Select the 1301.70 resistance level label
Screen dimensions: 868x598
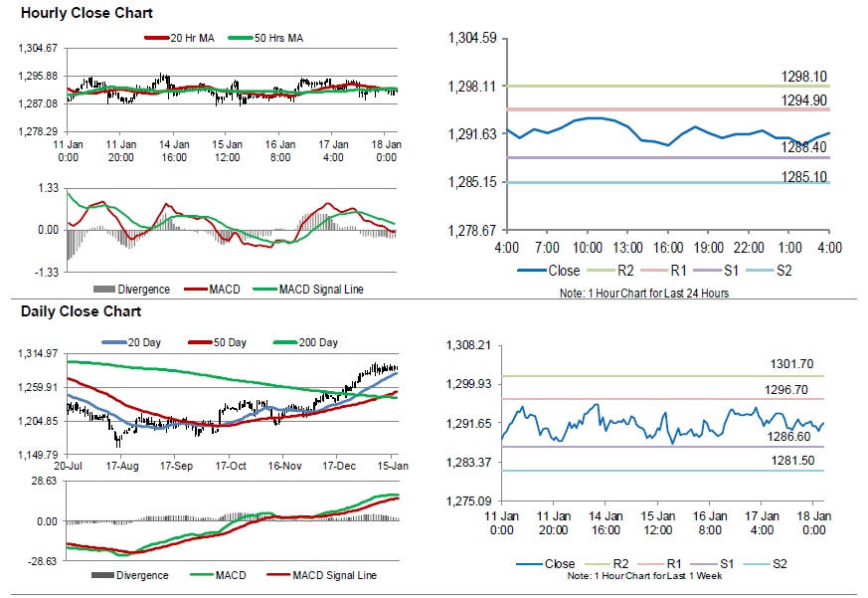[791, 364]
